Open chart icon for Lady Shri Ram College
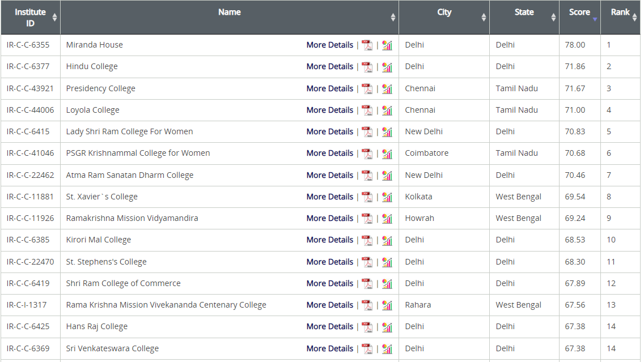The width and height of the screenshot is (644, 362). [x=387, y=132]
